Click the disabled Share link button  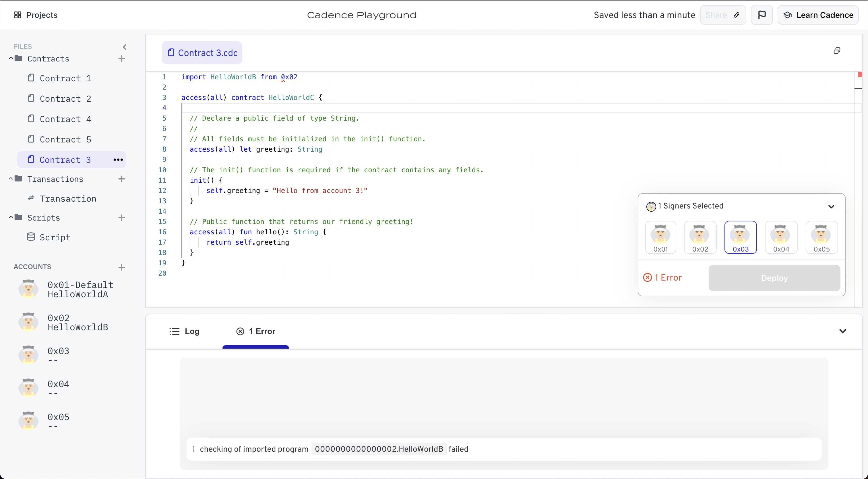click(723, 15)
